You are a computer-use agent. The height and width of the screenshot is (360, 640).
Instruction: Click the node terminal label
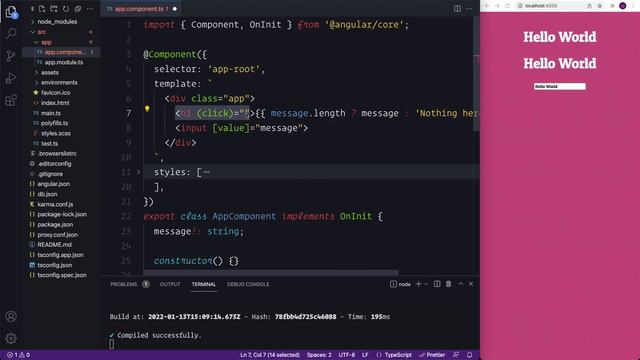(x=400, y=284)
